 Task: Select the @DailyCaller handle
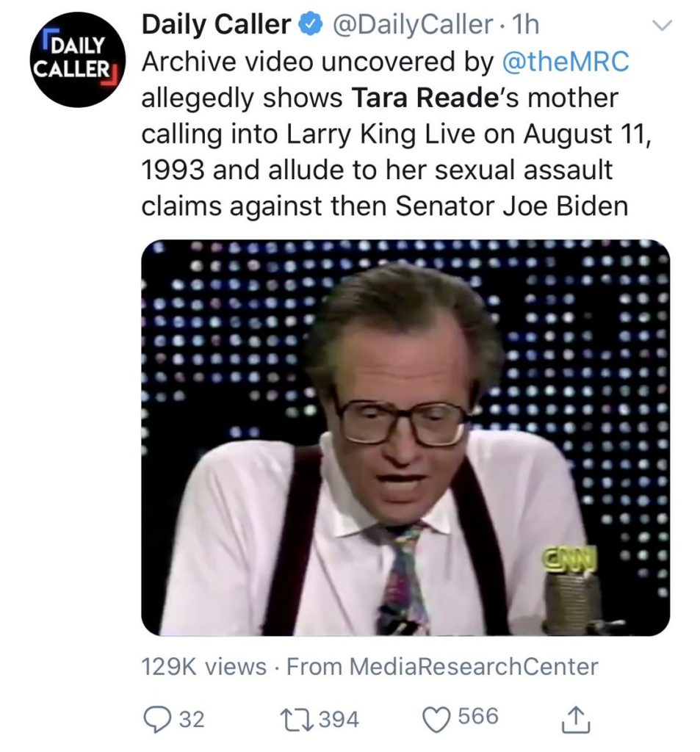click(x=413, y=26)
